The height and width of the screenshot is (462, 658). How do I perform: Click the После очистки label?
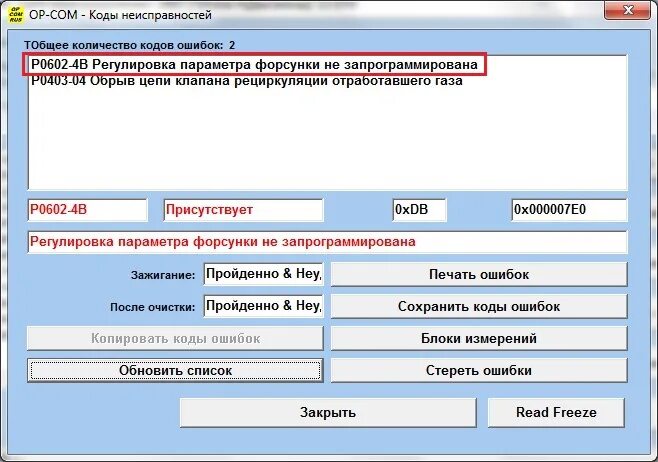click(153, 307)
